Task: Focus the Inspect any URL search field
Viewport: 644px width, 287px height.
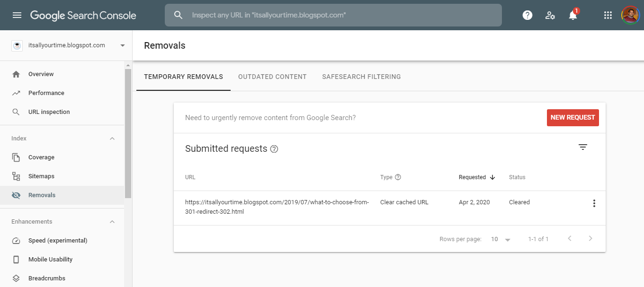Action: pyautogui.click(x=333, y=15)
